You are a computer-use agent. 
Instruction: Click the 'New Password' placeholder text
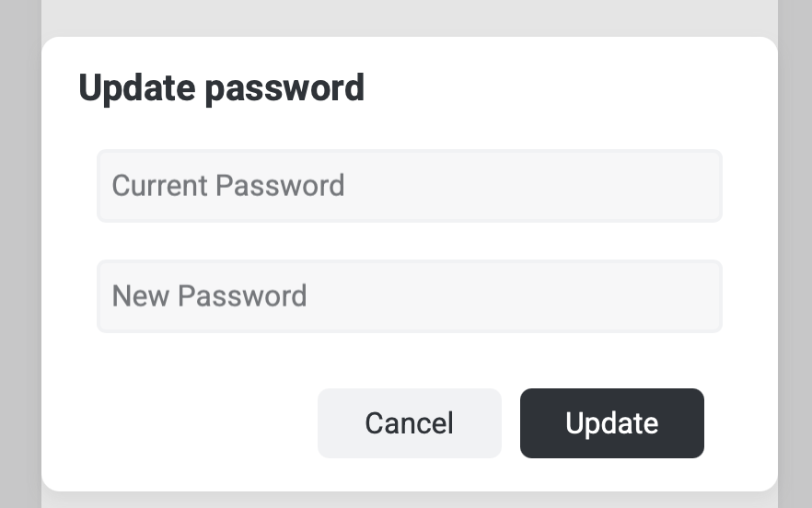coord(209,296)
